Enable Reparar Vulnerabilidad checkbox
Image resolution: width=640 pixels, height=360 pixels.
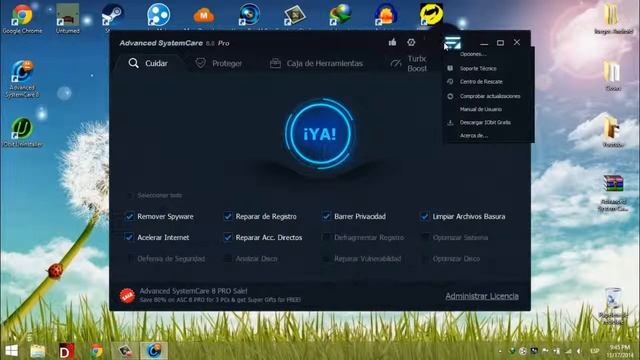[x=326, y=258]
